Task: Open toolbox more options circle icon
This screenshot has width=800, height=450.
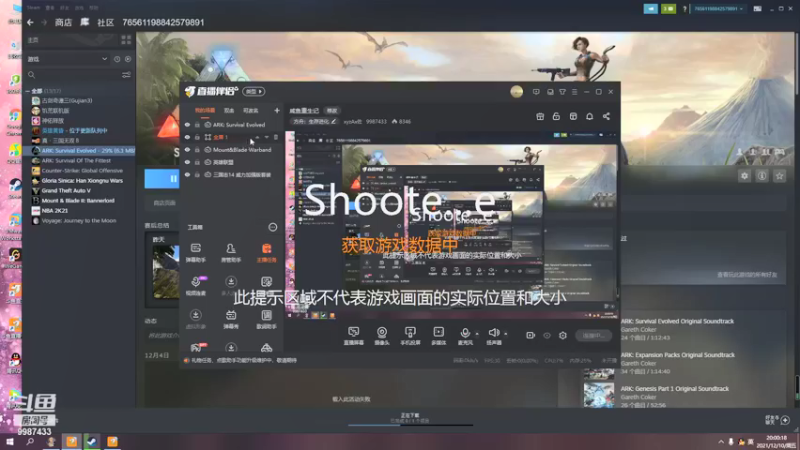Action: tap(272, 227)
